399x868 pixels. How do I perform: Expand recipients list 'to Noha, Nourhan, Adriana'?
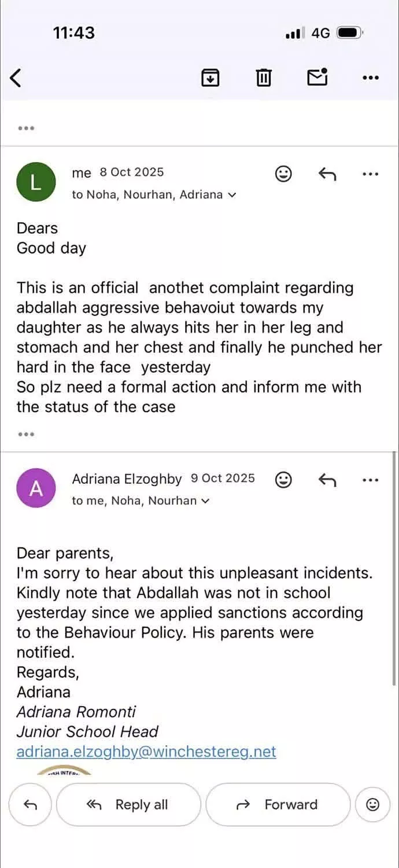point(154,195)
